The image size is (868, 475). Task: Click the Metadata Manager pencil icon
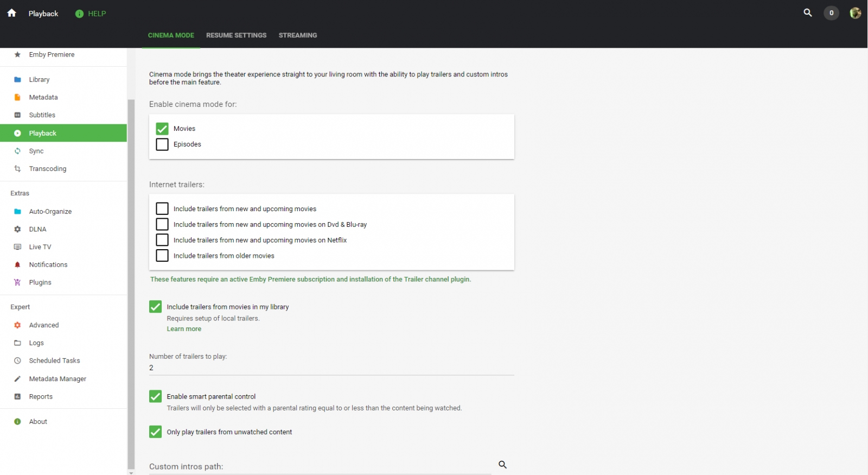tap(17, 379)
